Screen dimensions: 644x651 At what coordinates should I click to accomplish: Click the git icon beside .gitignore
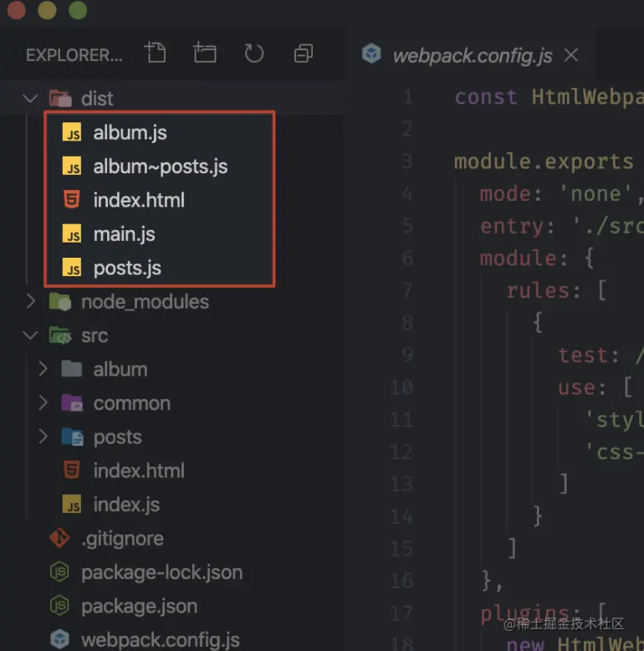coord(59,538)
